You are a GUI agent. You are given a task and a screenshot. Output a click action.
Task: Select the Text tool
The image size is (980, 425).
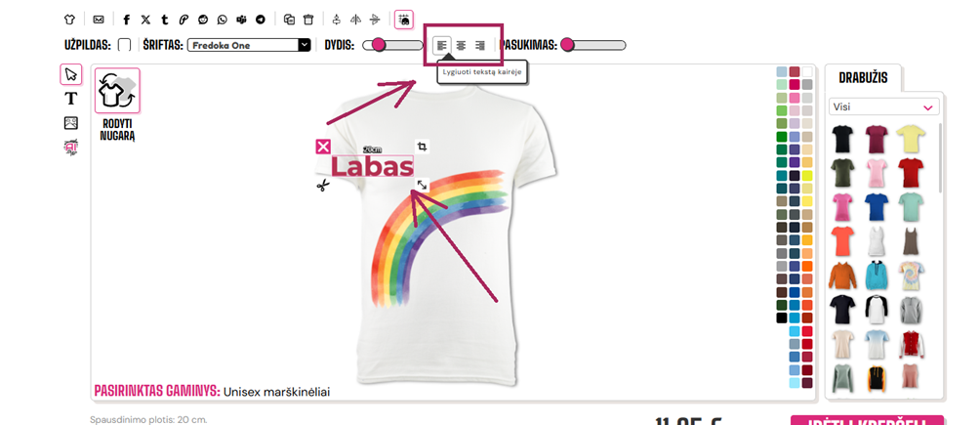click(x=70, y=99)
